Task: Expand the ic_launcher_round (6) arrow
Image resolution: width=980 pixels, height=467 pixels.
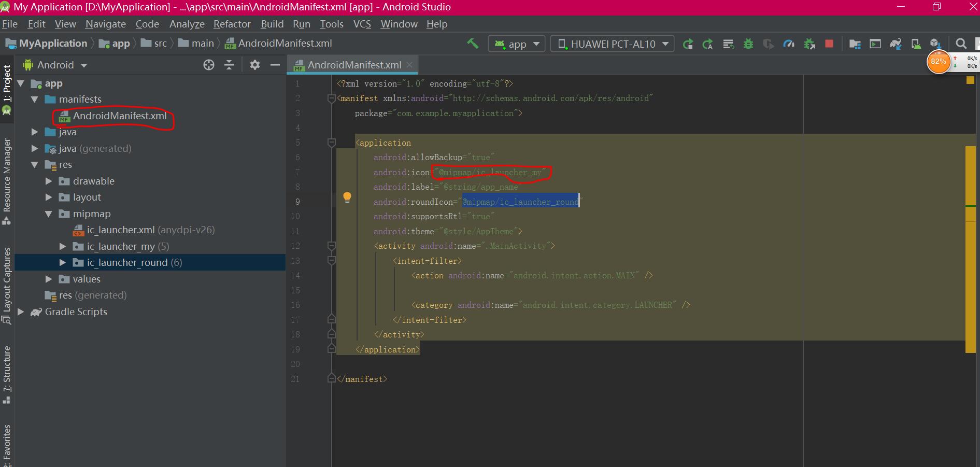Action: (63, 263)
